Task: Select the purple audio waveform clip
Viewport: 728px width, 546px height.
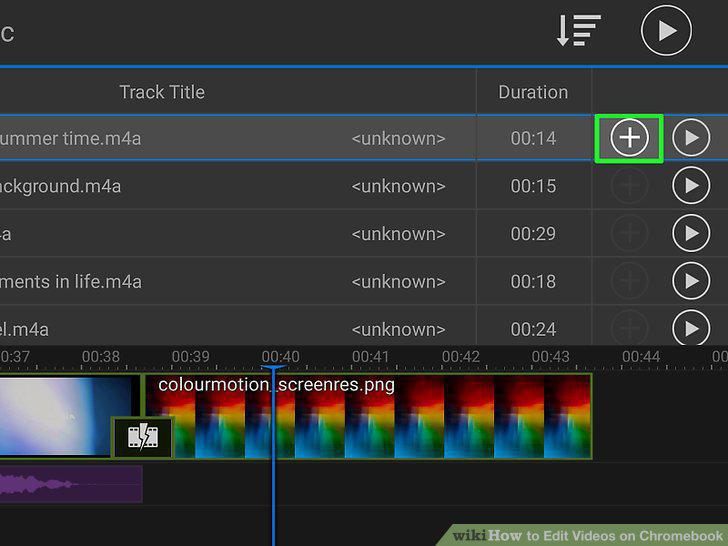Action: point(71,484)
